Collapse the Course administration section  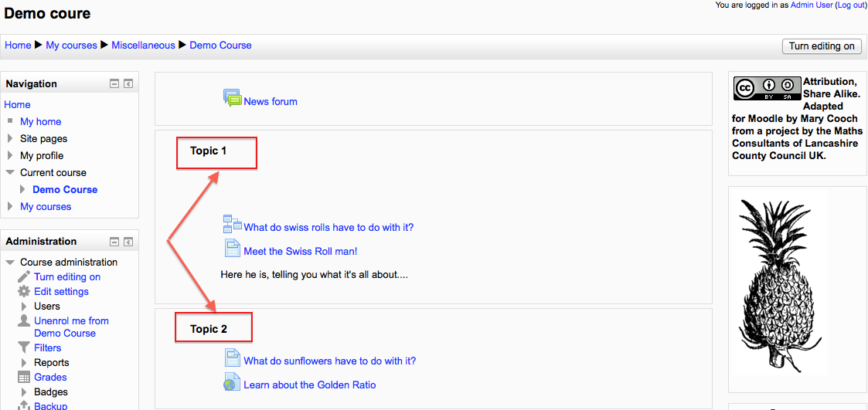(9, 263)
